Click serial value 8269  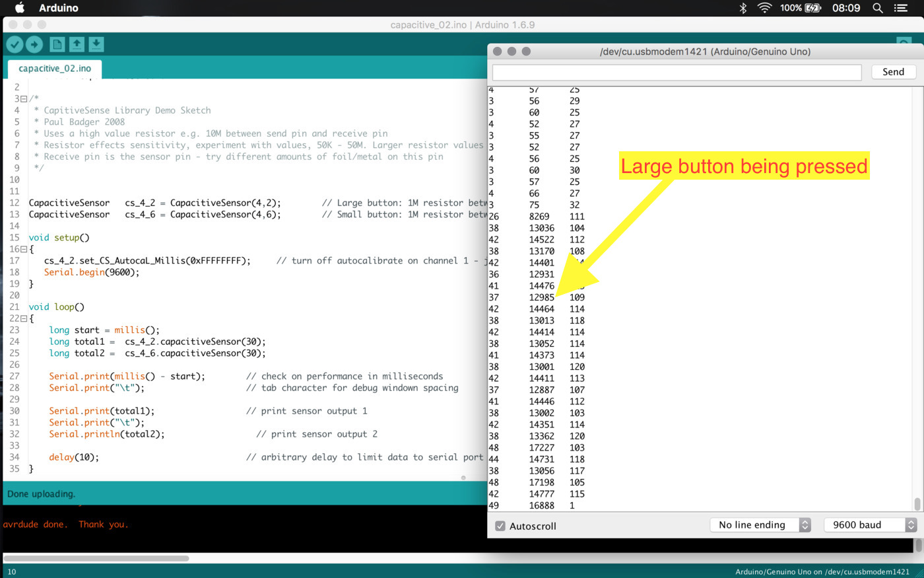(x=539, y=217)
